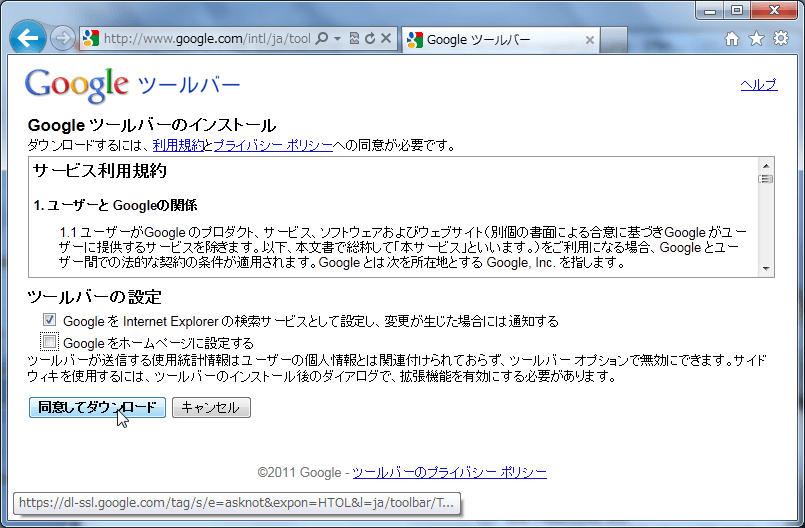Close the Google ツールバー tab
The height and width of the screenshot is (528, 805).
tap(590, 40)
